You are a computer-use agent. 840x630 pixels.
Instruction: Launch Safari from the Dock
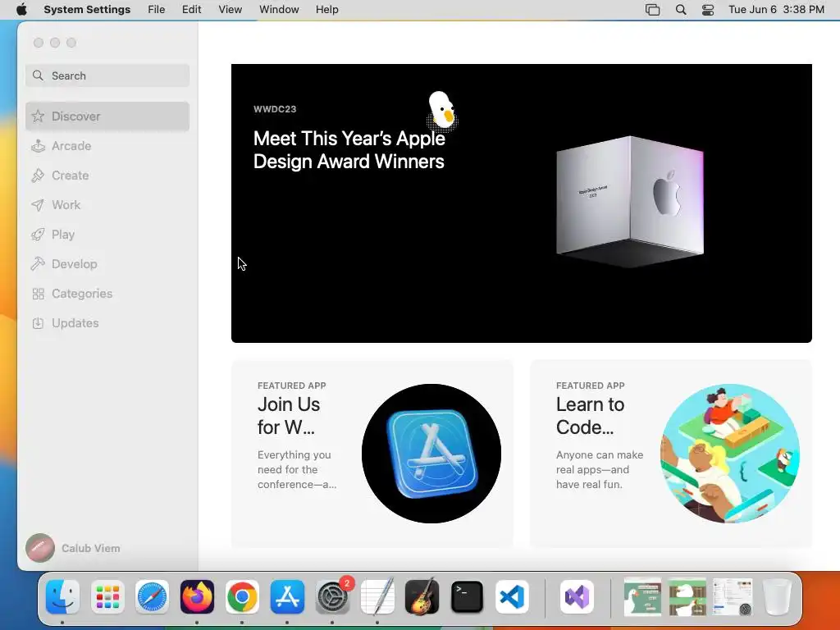(x=152, y=596)
